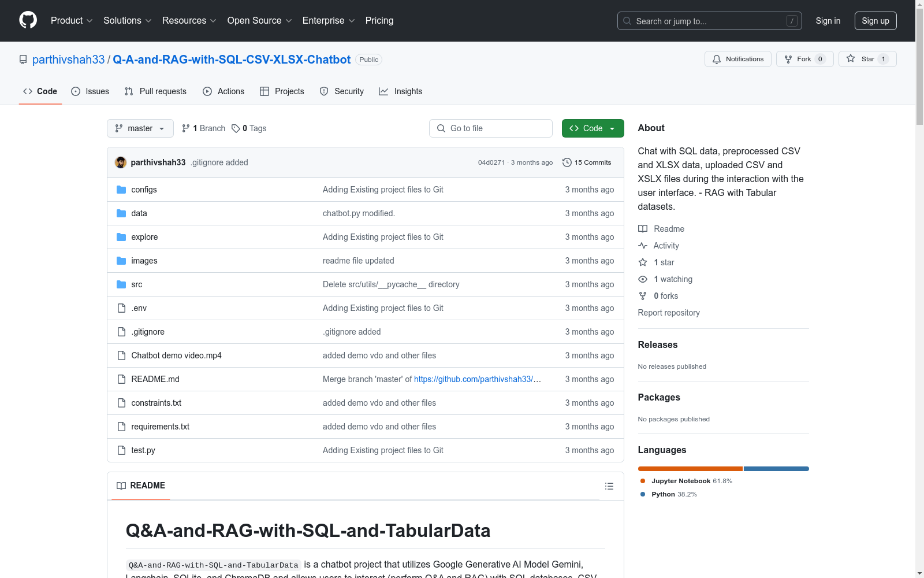View the 0 Tags link

click(x=249, y=128)
